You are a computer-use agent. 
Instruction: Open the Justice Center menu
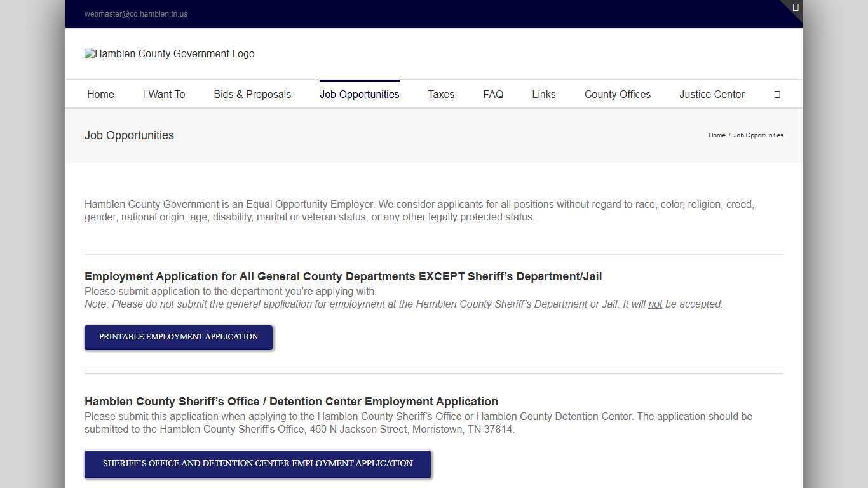pos(712,94)
